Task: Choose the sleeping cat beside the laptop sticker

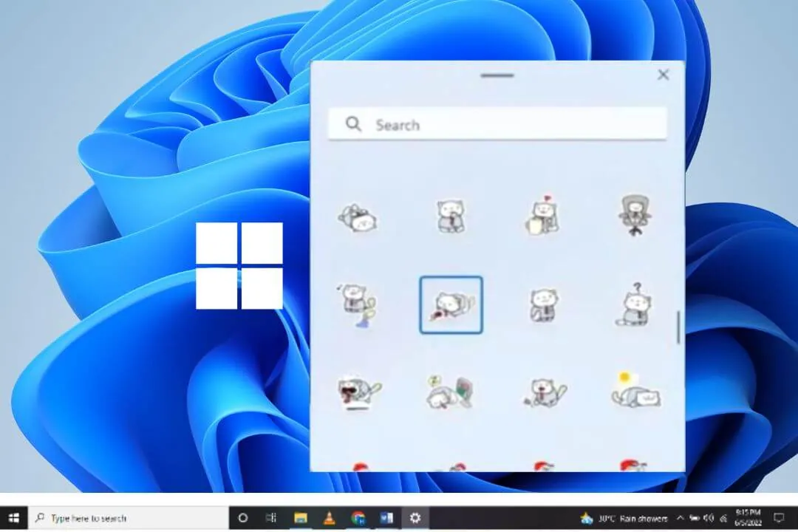Action: [x=451, y=392]
